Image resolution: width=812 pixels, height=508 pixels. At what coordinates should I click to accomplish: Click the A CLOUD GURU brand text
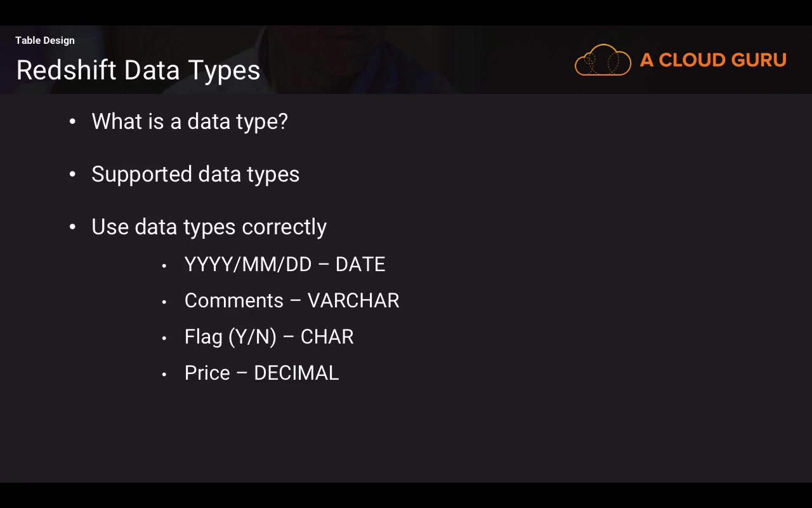pos(713,60)
